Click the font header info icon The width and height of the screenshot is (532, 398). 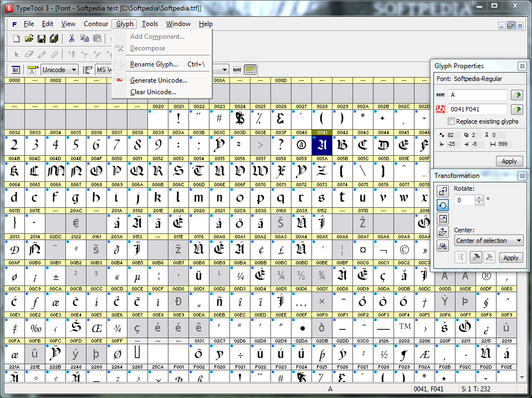pyautogui.click(x=16, y=70)
